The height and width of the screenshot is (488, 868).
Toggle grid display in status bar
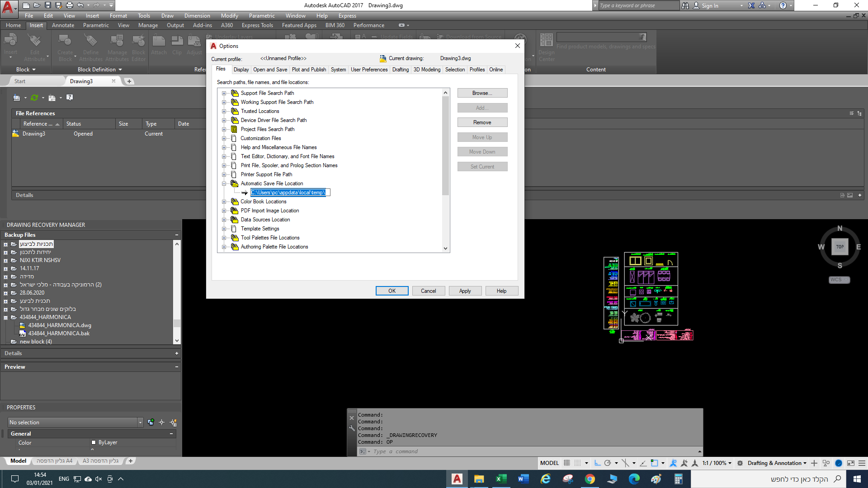567,463
